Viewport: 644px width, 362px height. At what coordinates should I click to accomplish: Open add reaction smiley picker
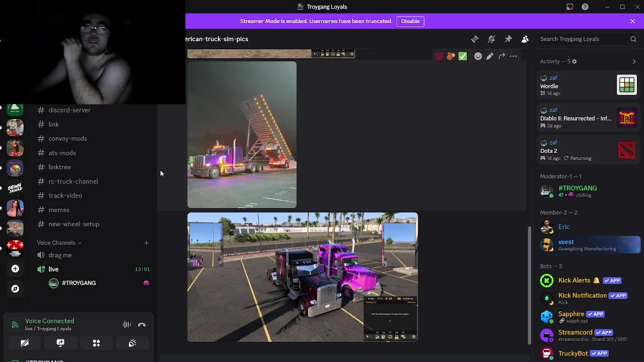[x=478, y=56]
